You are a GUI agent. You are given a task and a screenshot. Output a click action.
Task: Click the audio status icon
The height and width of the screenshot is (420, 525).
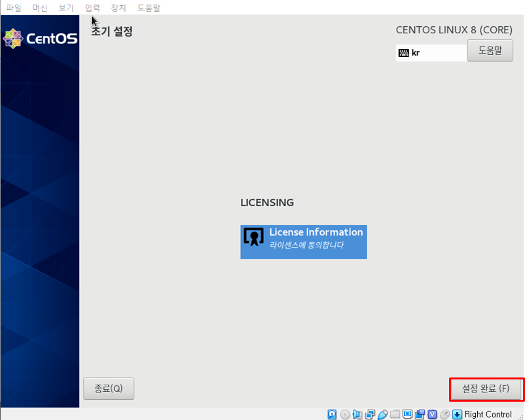tap(357, 414)
